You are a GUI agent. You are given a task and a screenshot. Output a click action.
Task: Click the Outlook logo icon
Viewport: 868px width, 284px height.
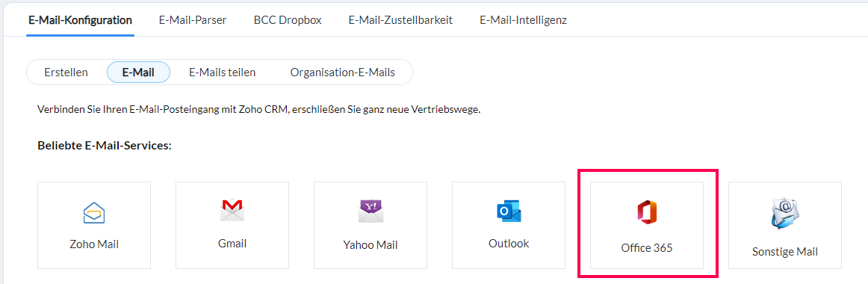pos(509,212)
